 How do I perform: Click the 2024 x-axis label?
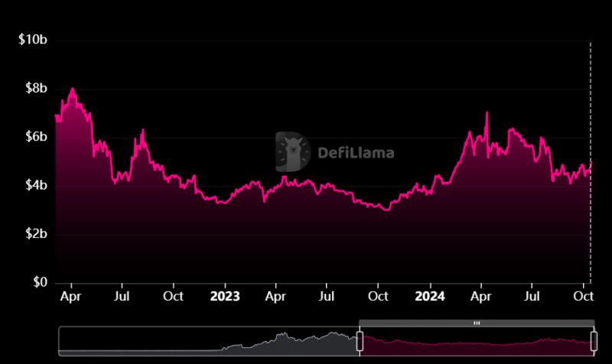pyautogui.click(x=430, y=297)
